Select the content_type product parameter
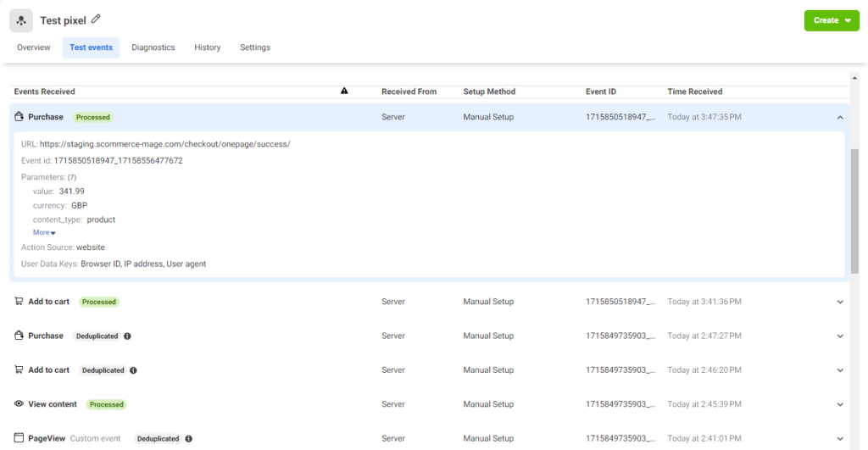Screen dimensions: 868x450 [75, 219]
